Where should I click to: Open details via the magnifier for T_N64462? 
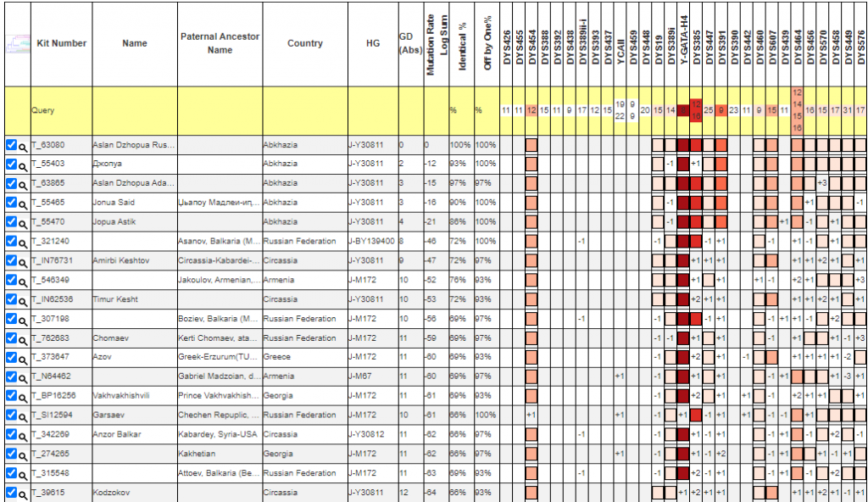click(24, 376)
